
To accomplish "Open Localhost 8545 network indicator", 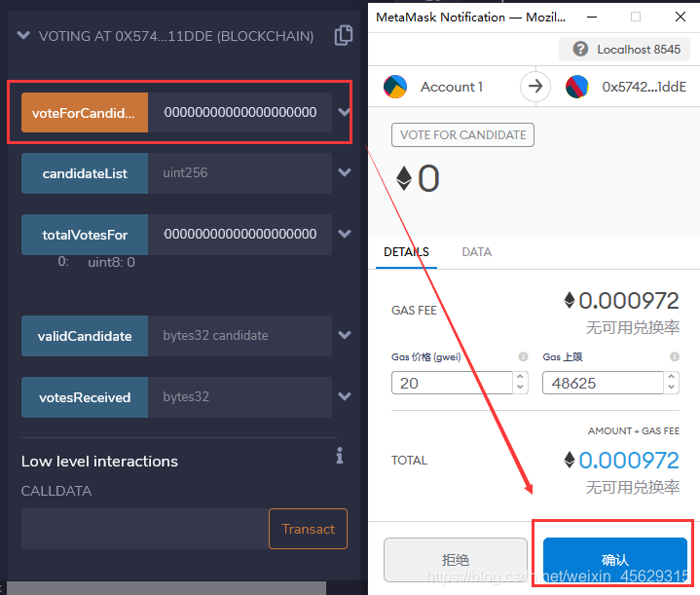I will (624, 49).
